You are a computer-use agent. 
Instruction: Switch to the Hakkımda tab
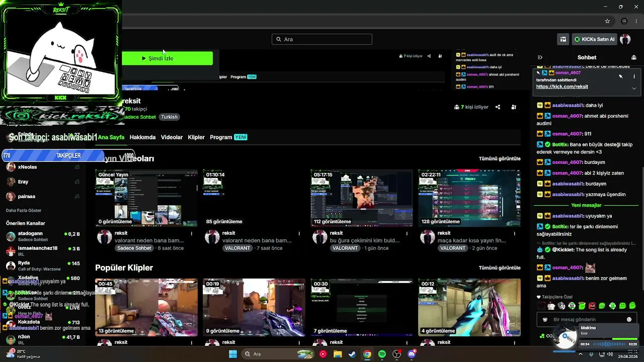[142, 137]
